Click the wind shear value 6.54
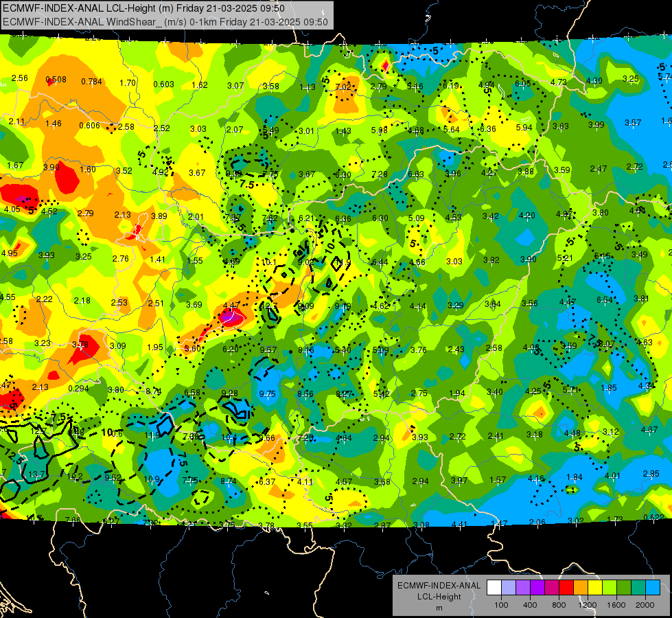Image resolution: width=672 pixels, height=618 pixels. click(x=604, y=300)
